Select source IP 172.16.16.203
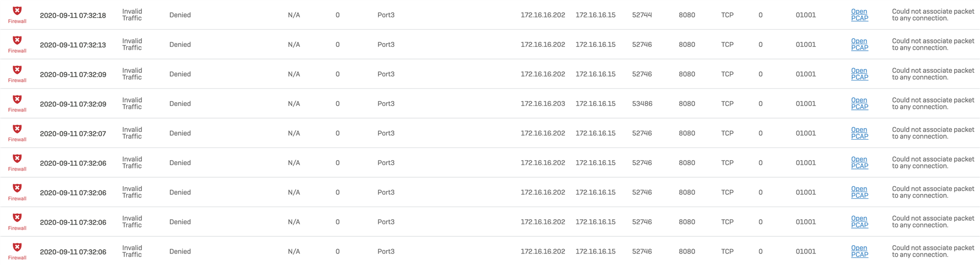Viewport: 980px width, 265px height. click(x=543, y=104)
